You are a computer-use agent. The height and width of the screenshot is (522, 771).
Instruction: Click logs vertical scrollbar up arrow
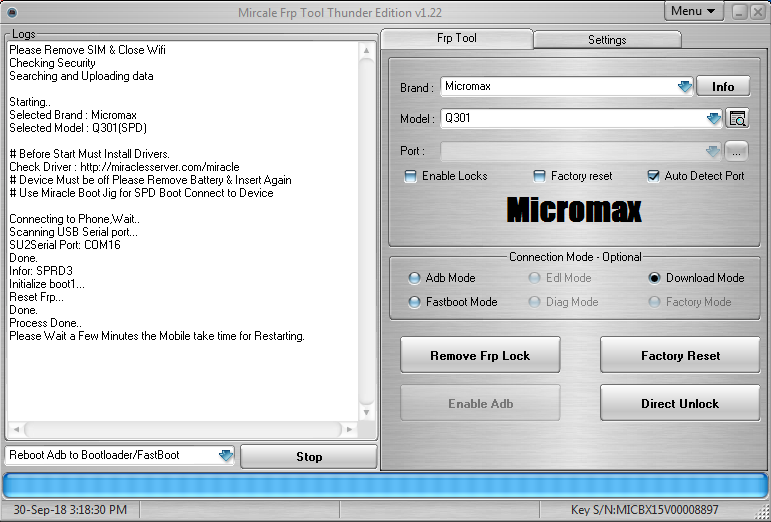click(x=366, y=50)
